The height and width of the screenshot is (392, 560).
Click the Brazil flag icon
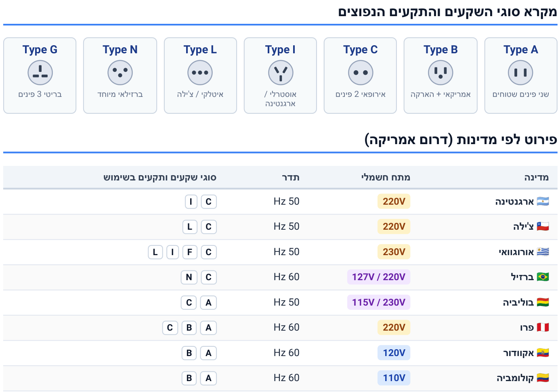[x=543, y=277]
